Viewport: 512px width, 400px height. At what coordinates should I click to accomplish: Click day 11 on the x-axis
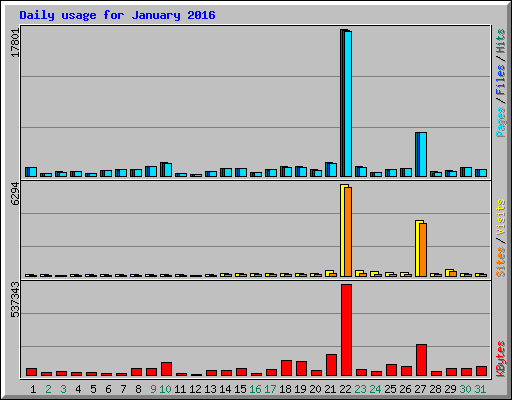(180, 389)
